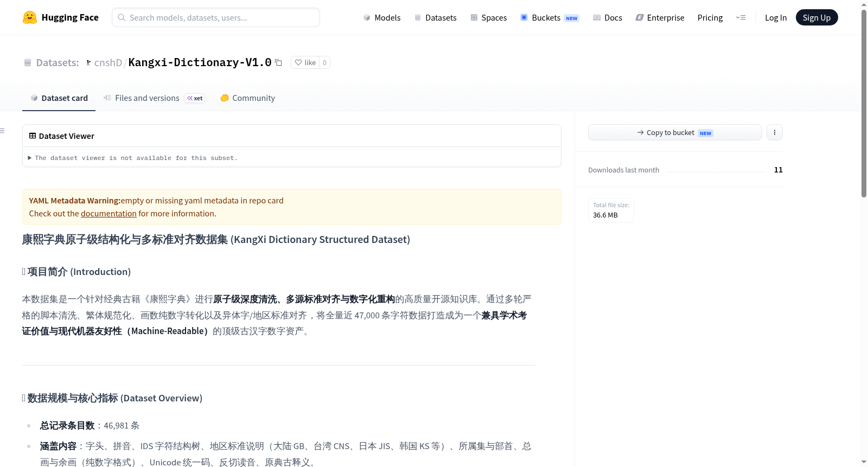Open Buckets in the top navigation

pos(550,17)
